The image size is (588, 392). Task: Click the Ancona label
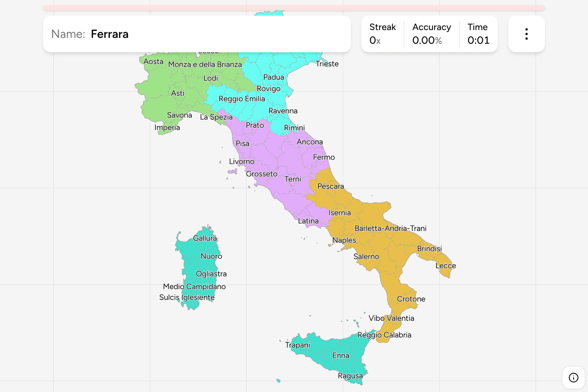point(310,142)
